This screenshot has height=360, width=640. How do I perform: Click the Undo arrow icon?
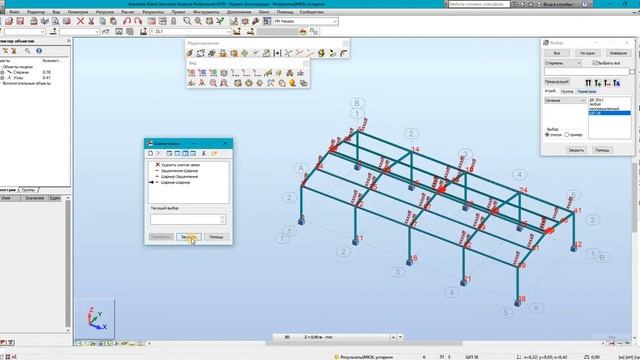click(127, 21)
